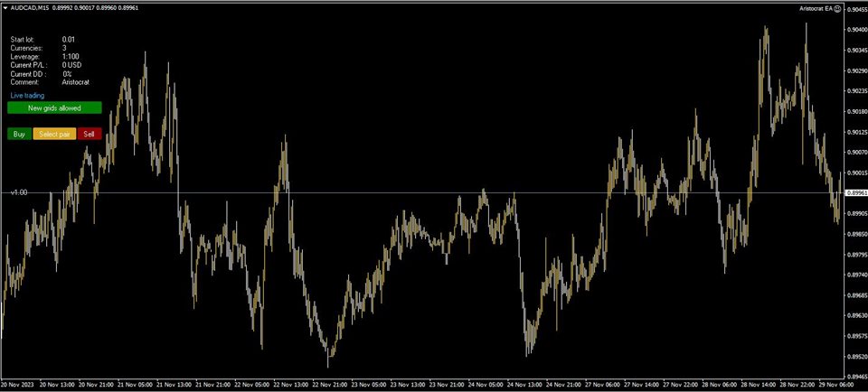Click the 28 Nov 06:00 time label
This screenshot has height=392, width=868.
[x=719, y=384]
